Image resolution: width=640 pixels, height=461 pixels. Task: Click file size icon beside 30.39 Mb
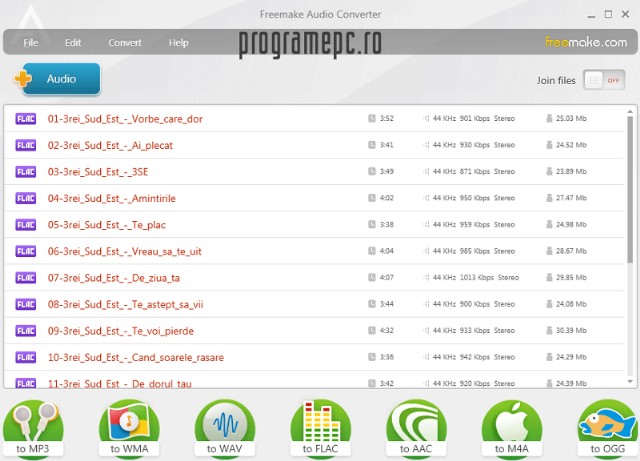pyautogui.click(x=549, y=330)
